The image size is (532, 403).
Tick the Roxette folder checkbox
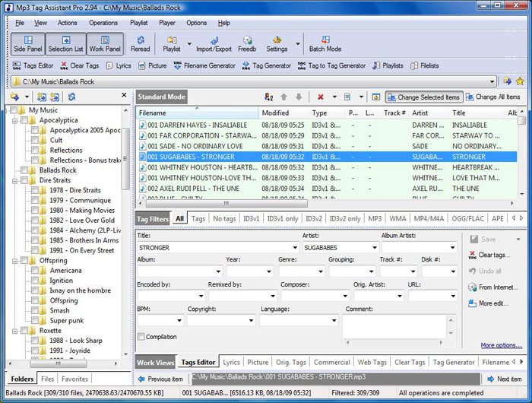24,331
